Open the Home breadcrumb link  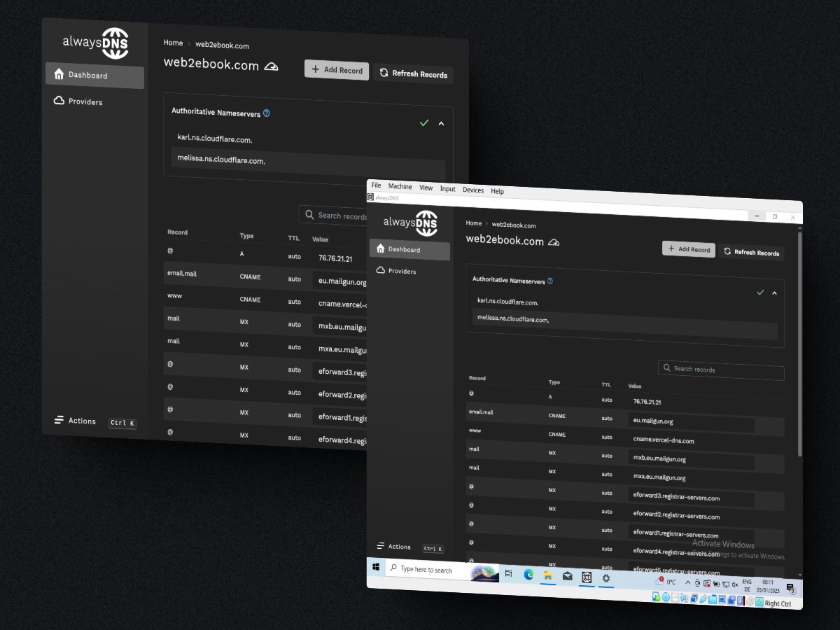[473, 223]
